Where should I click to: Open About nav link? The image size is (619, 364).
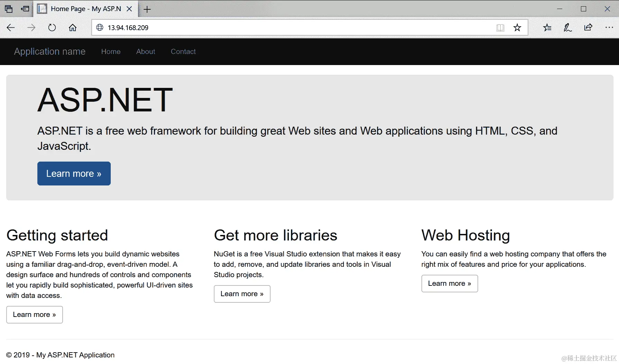146,52
